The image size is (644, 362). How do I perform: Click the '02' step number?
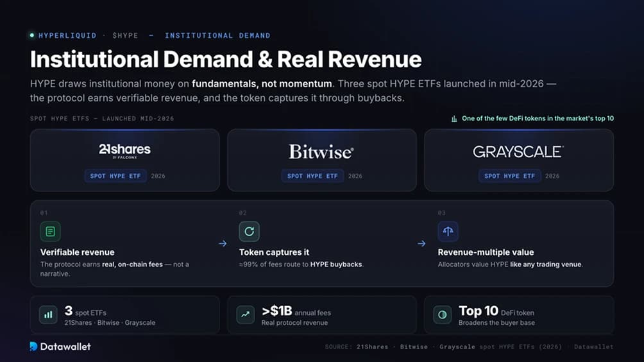coord(242,213)
